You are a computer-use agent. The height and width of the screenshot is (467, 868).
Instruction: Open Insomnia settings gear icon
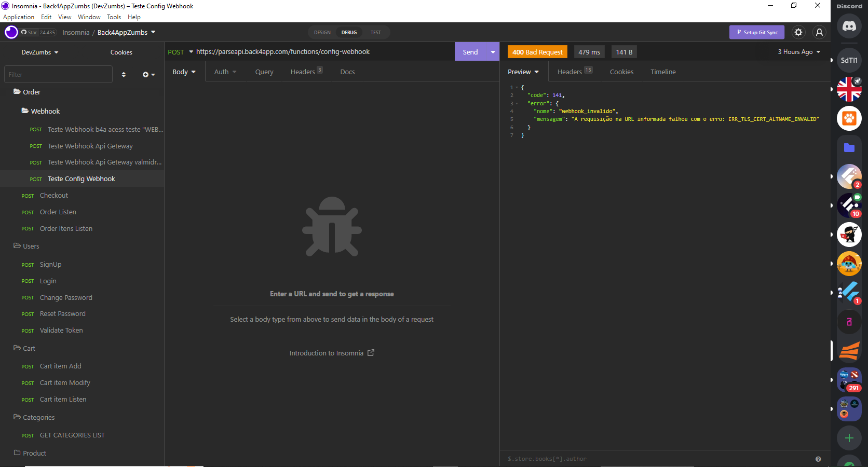(x=798, y=32)
